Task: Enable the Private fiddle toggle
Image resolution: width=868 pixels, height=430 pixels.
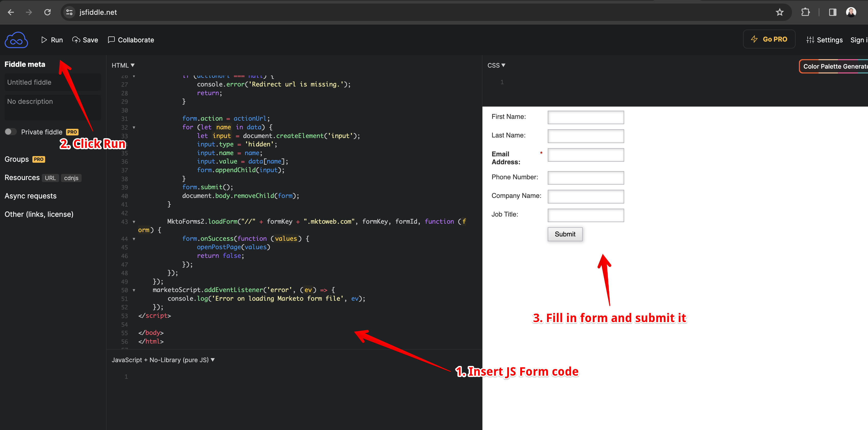Action: [10, 132]
